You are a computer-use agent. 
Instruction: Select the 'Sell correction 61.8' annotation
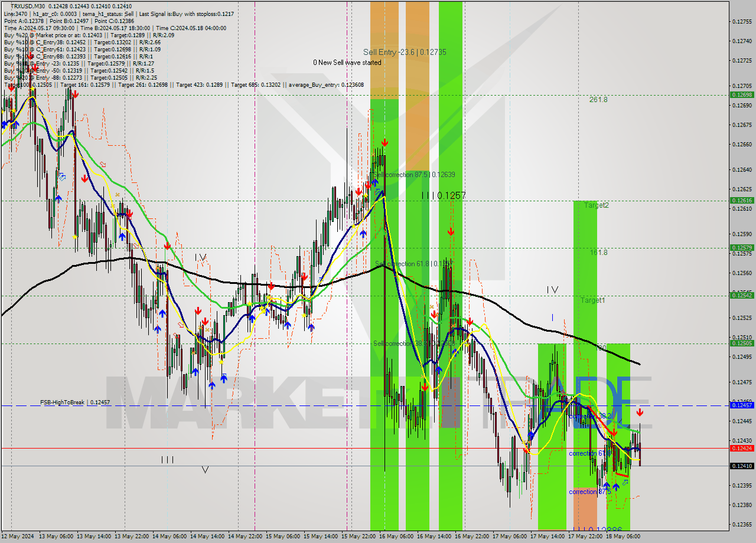pyautogui.click(x=404, y=264)
